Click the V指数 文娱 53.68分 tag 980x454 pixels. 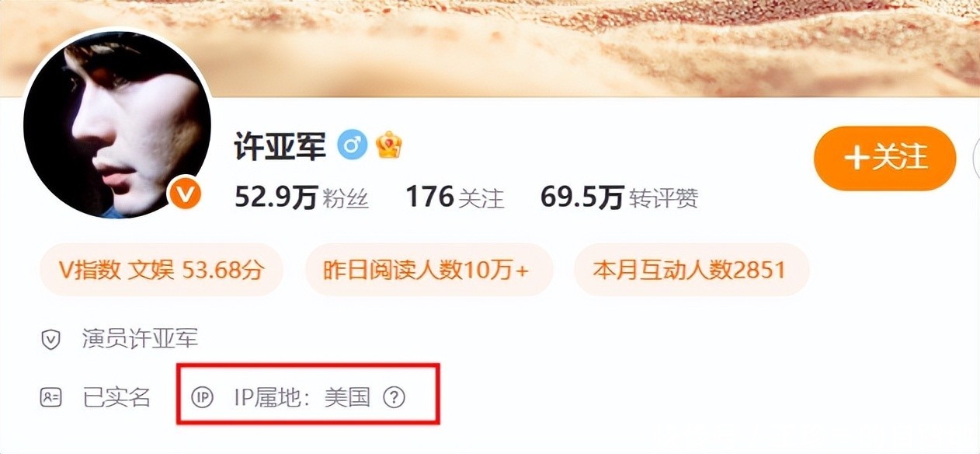(162, 270)
